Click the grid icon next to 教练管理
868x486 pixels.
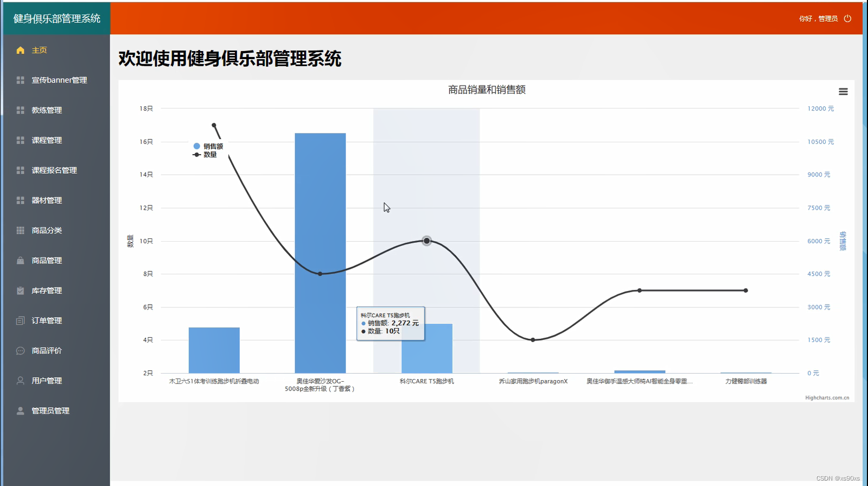coord(20,110)
